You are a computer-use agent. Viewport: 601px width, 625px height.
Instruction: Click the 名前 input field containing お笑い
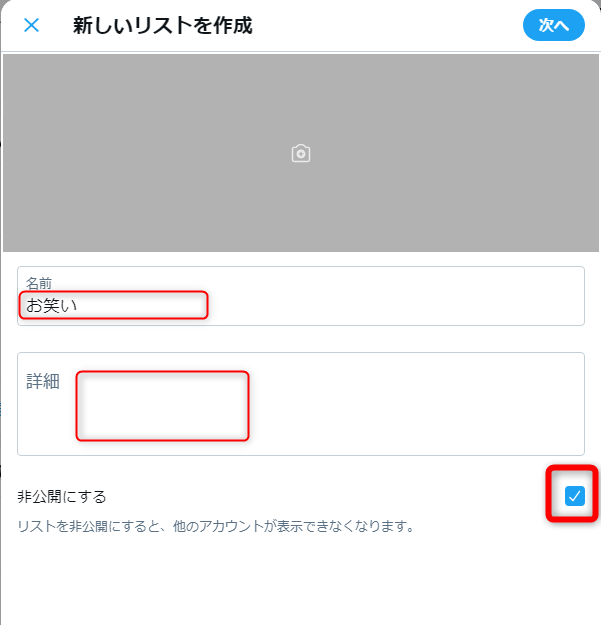click(301, 296)
